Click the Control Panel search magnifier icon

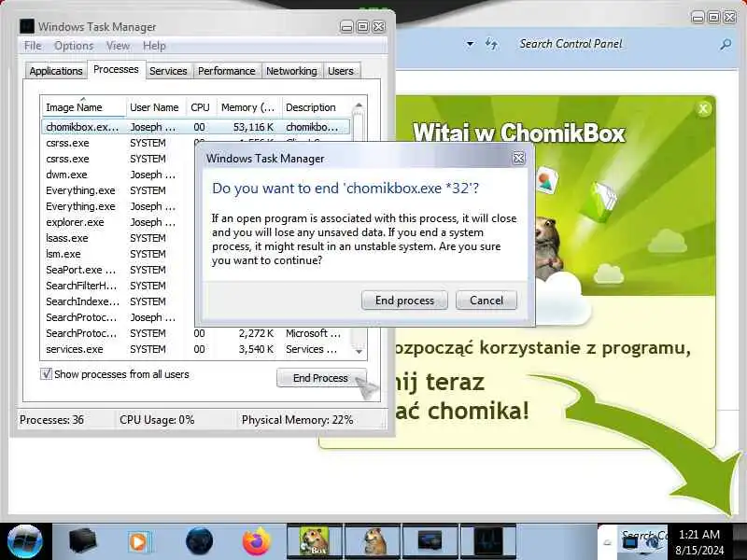pyautogui.click(x=726, y=44)
